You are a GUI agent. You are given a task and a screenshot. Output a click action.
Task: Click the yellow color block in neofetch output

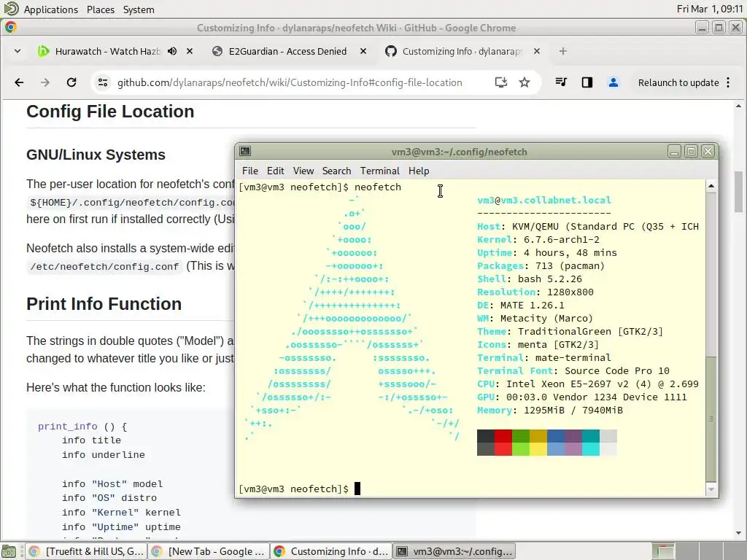[538, 443]
